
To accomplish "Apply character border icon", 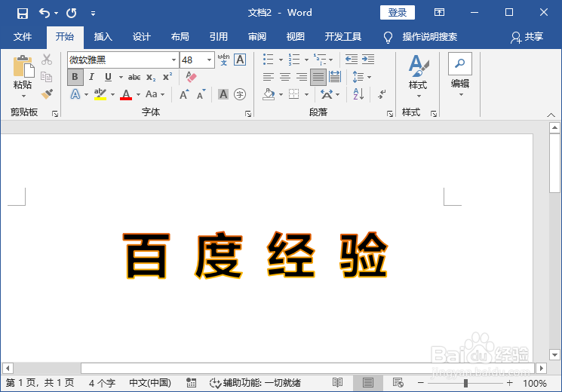I will (240, 60).
